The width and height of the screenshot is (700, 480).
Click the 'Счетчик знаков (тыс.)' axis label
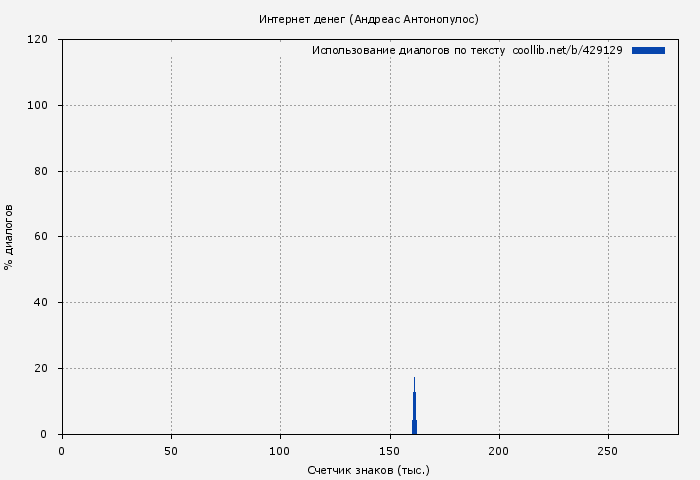368,470
